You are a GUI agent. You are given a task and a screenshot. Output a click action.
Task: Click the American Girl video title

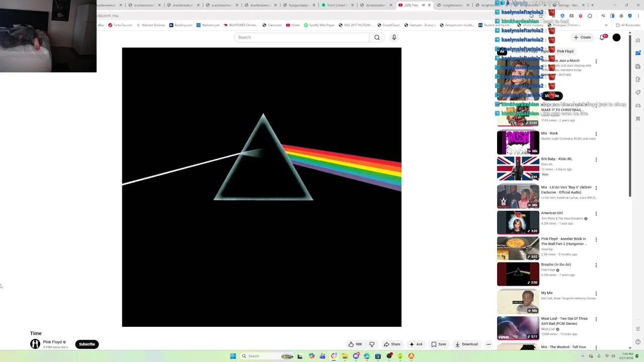coord(552,213)
